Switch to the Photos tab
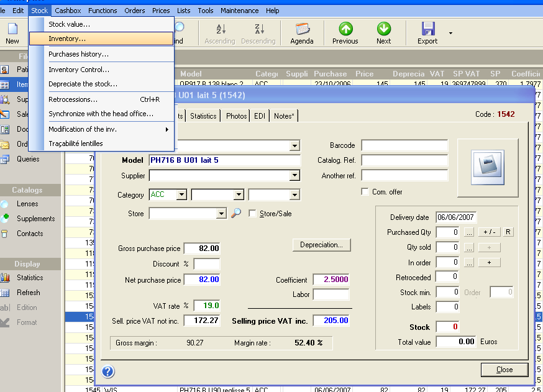The width and height of the screenshot is (543, 392). coord(236,116)
